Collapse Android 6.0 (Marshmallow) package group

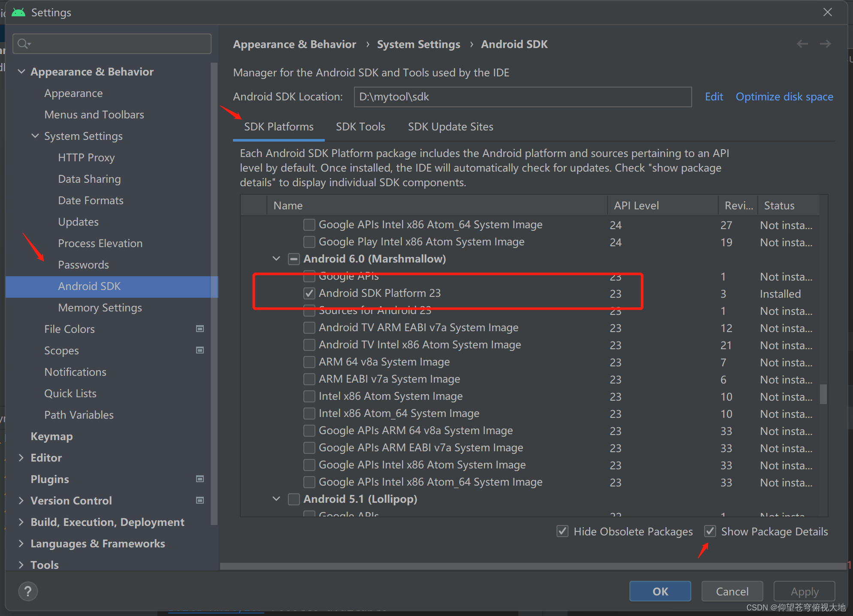pos(276,259)
